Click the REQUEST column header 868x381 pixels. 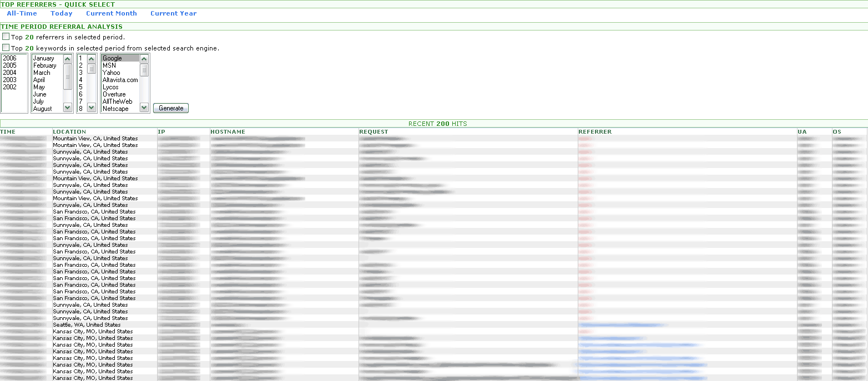[374, 132]
